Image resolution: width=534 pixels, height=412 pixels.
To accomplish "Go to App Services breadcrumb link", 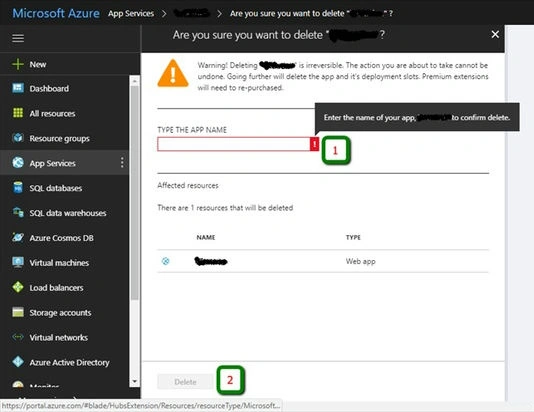I will tap(131, 14).
